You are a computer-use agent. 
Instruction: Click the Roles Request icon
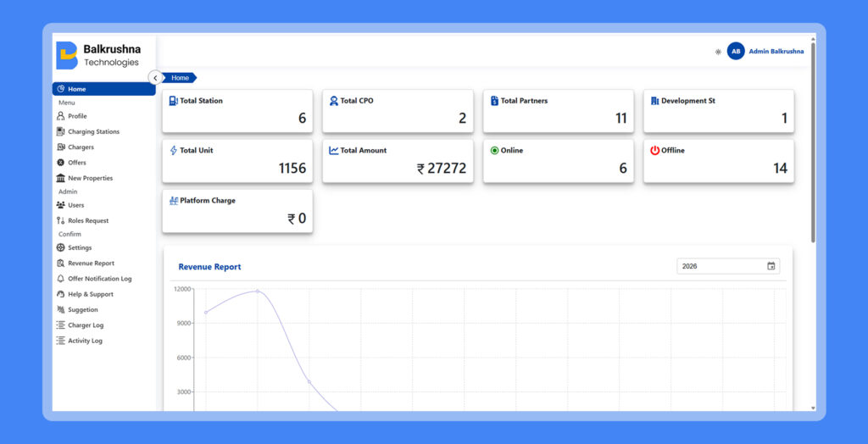point(61,220)
